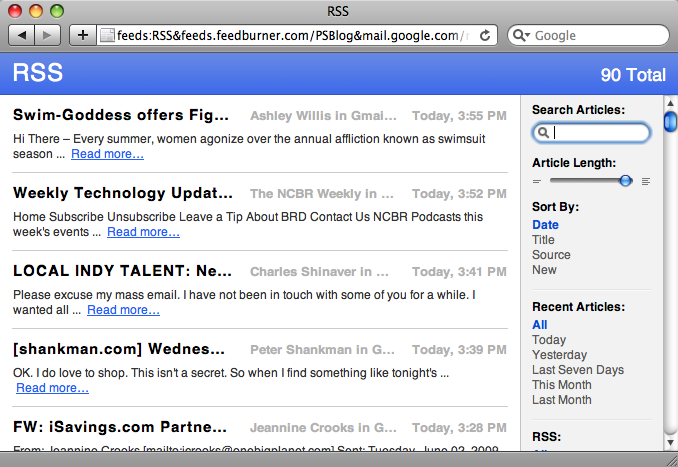Open Read more for LOCAL INDY TALENT article
This screenshot has height=467, width=678.
click(123, 310)
